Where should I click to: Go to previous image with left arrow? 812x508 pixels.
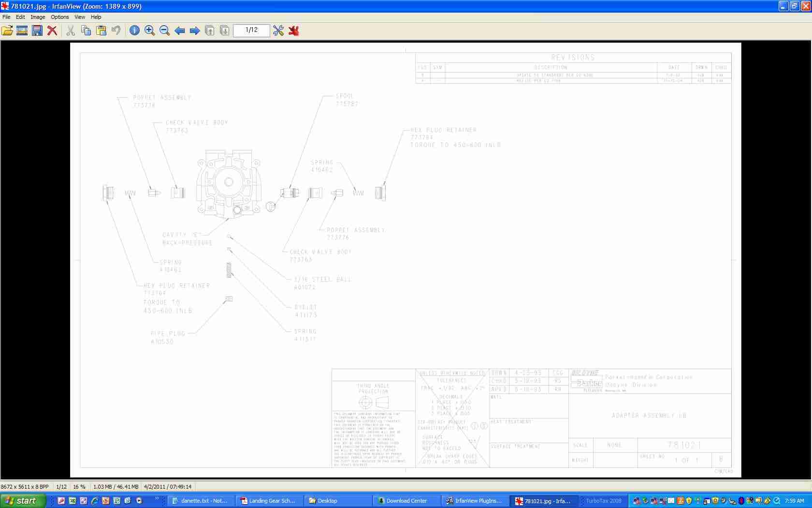180,30
